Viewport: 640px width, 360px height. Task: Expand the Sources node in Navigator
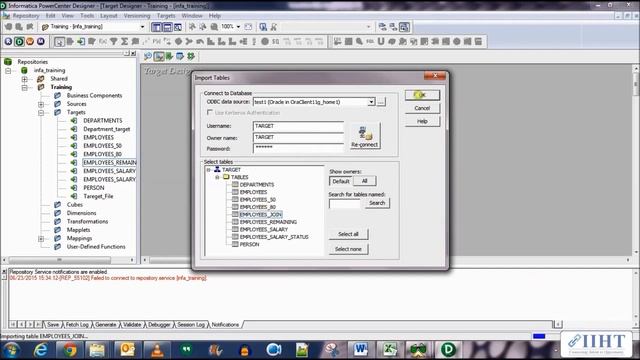41,104
